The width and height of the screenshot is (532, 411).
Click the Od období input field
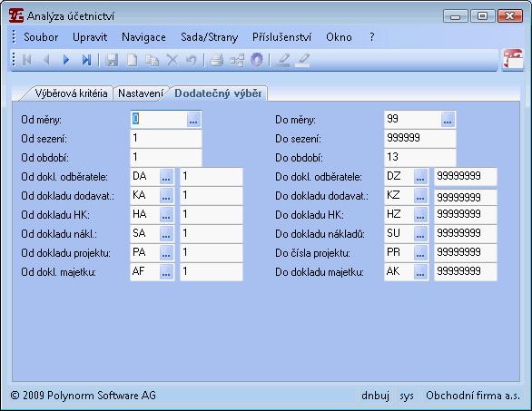pos(166,157)
